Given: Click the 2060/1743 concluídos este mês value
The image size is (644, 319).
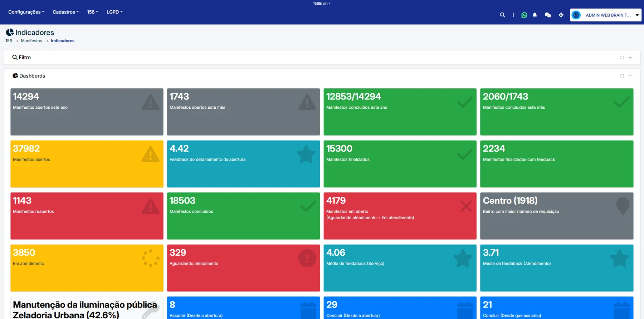Looking at the screenshot, I should pos(506,97).
